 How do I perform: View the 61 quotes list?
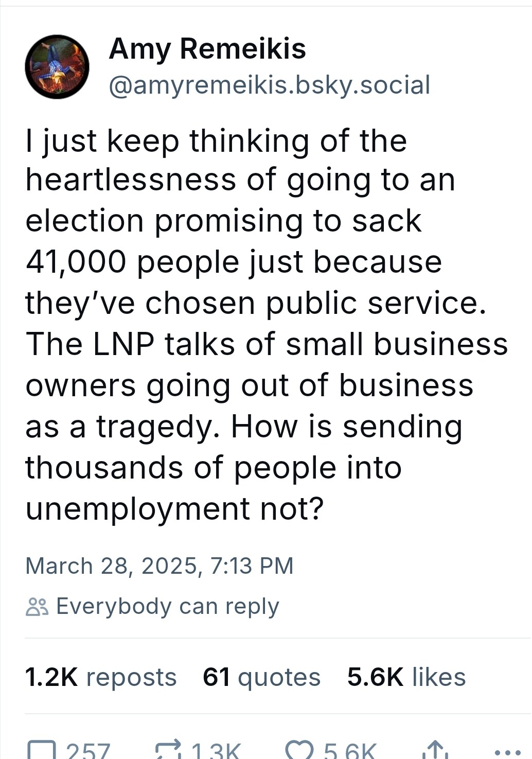click(x=262, y=677)
